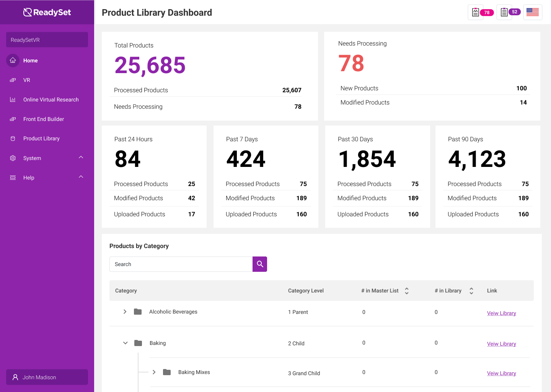Open the needs-processing clipboard icon with 78 badge

point(476,12)
